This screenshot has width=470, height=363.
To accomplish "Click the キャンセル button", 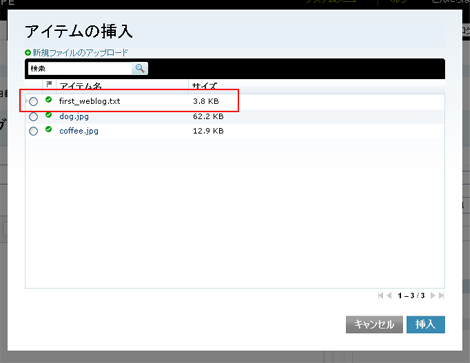I will tap(374, 324).
